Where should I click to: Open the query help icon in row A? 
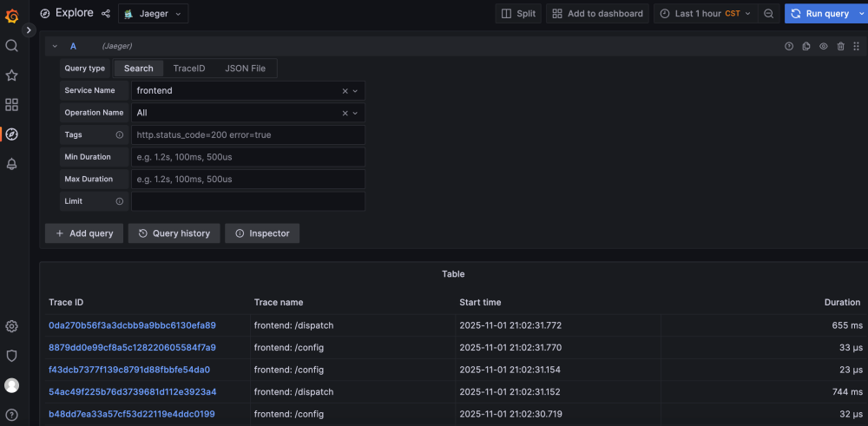point(789,46)
